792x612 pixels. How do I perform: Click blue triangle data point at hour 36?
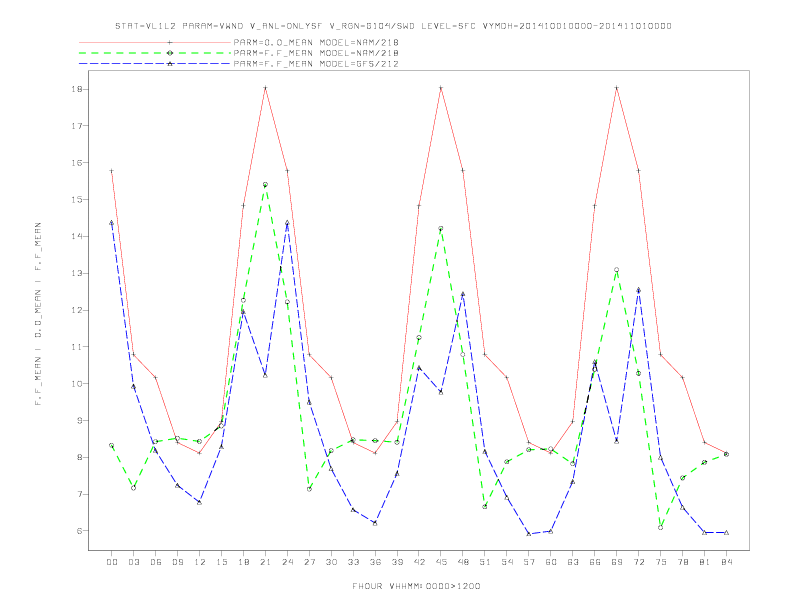tap(375, 523)
